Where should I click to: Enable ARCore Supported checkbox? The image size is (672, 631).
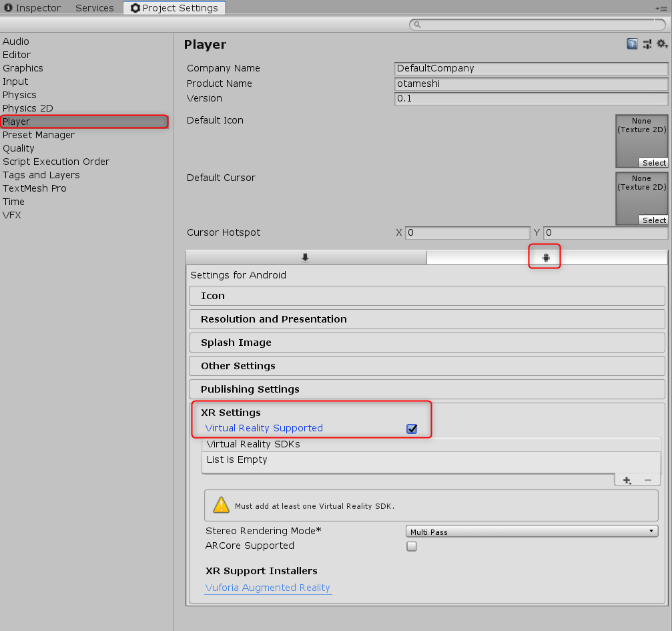(412, 546)
